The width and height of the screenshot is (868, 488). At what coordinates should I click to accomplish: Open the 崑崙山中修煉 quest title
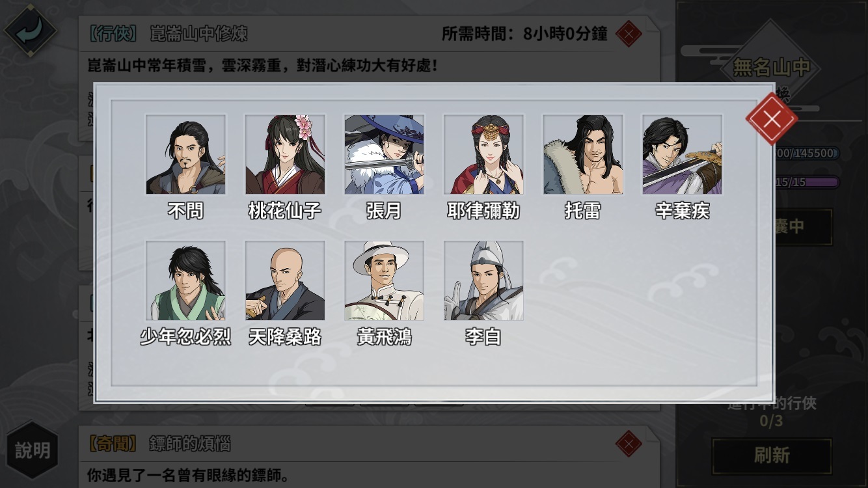coord(199,34)
